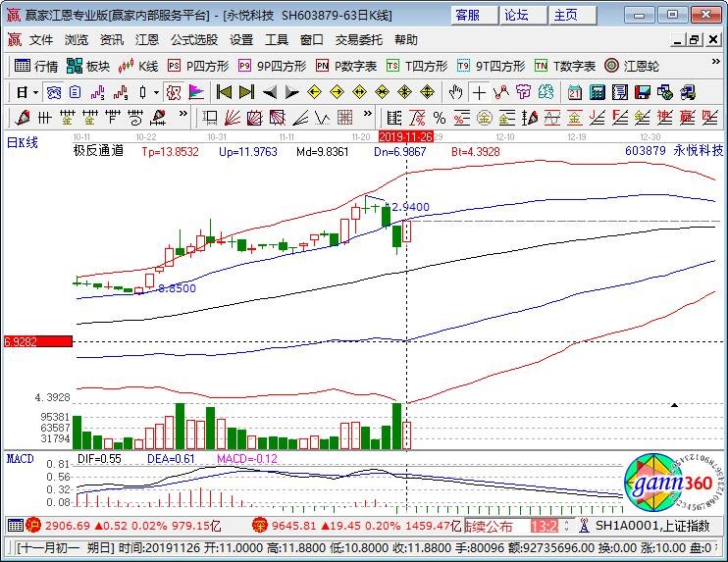Select the percent % tool icon

click(440, 118)
